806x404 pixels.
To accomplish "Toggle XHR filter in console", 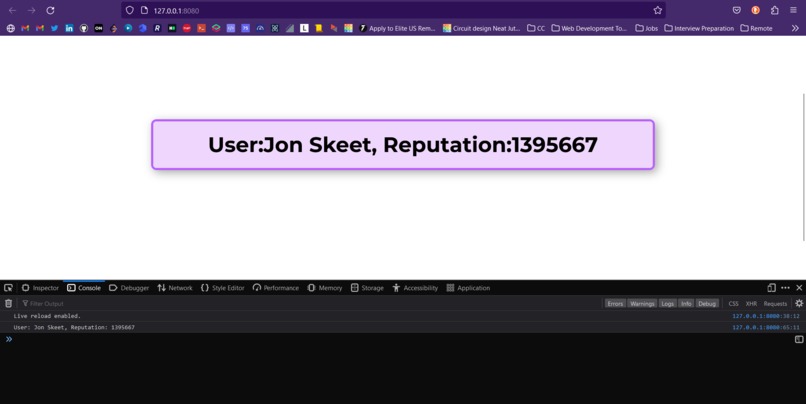I will [751, 303].
